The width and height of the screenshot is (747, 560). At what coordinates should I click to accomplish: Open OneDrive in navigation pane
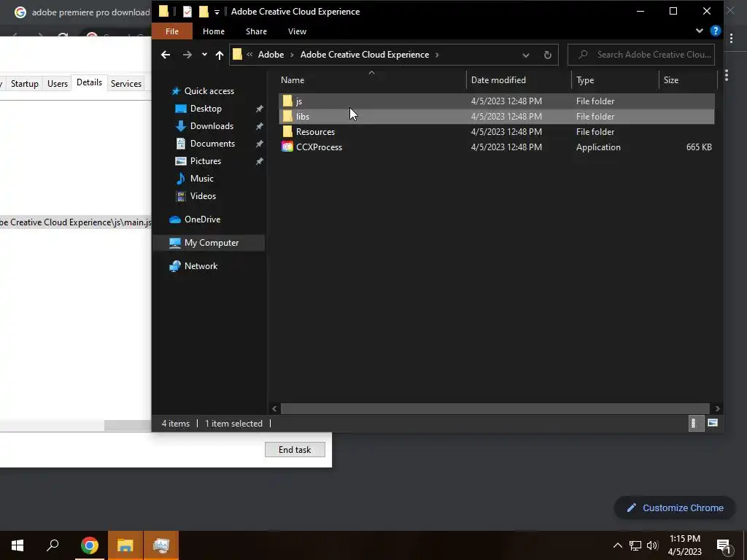pyautogui.click(x=202, y=219)
